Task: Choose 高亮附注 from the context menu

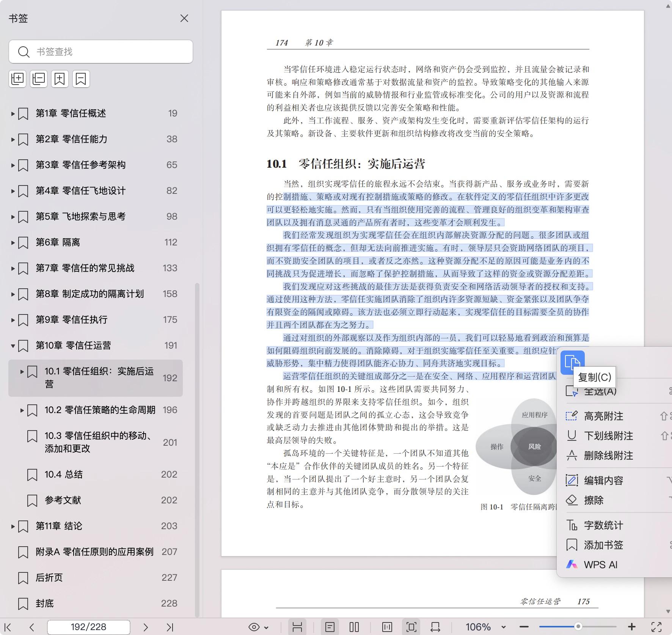Action: 603,416
